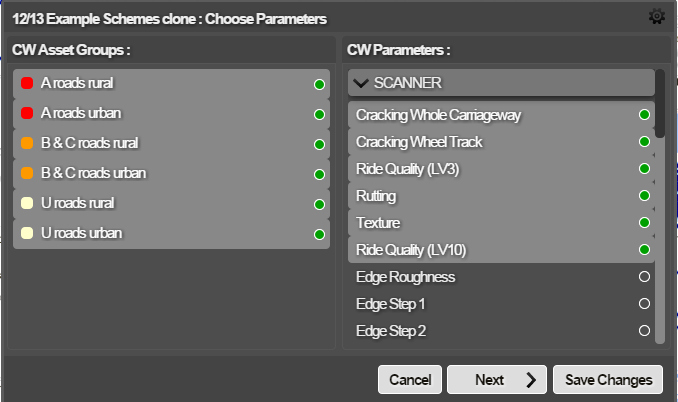Select the Texture parameter row

pos(501,223)
